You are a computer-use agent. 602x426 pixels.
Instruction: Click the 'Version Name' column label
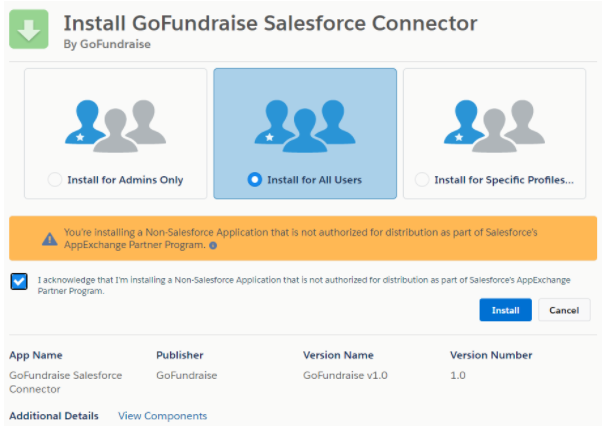point(338,355)
